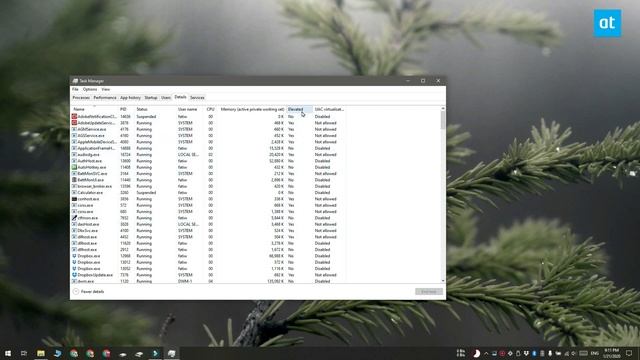Open the Options menu

coord(90,89)
